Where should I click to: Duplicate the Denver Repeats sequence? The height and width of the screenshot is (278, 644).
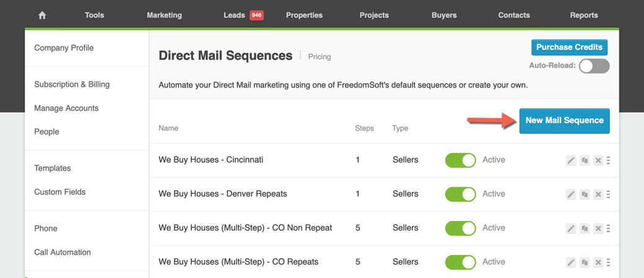coord(585,194)
